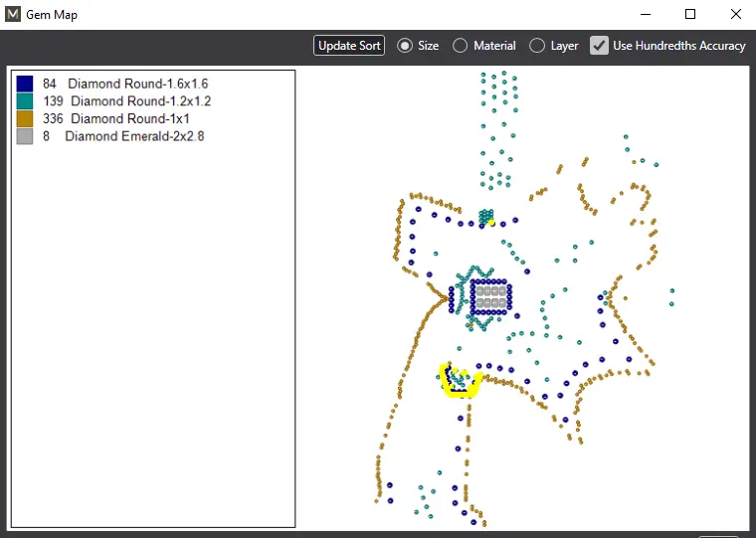
Task: Click the Update Sort button
Action: [349, 46]
